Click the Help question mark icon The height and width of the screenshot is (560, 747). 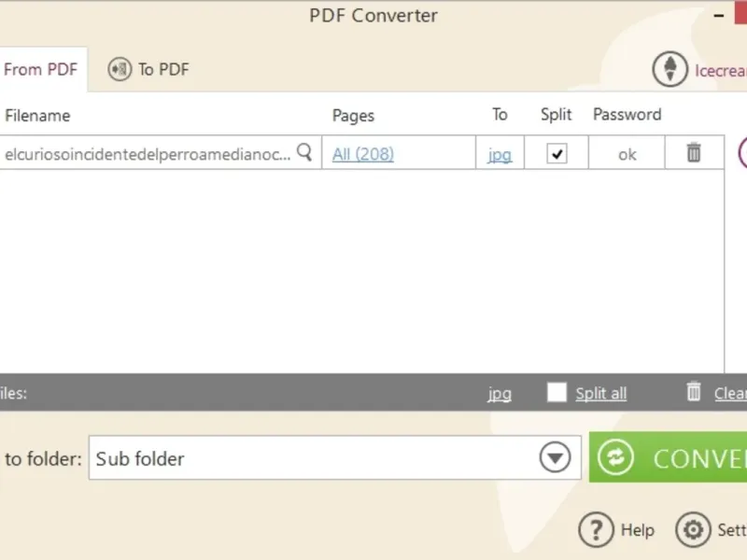pyautogui.click(x=596, y=530)
